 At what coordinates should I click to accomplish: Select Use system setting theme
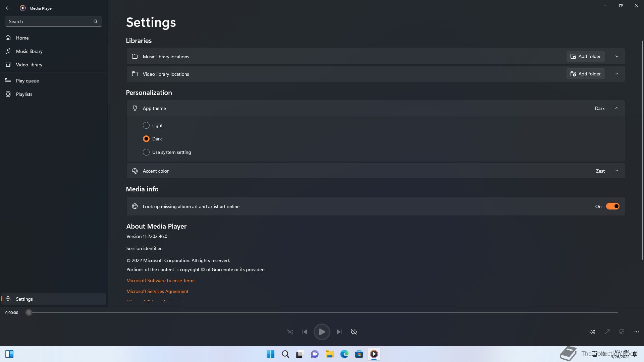(167, 152)
